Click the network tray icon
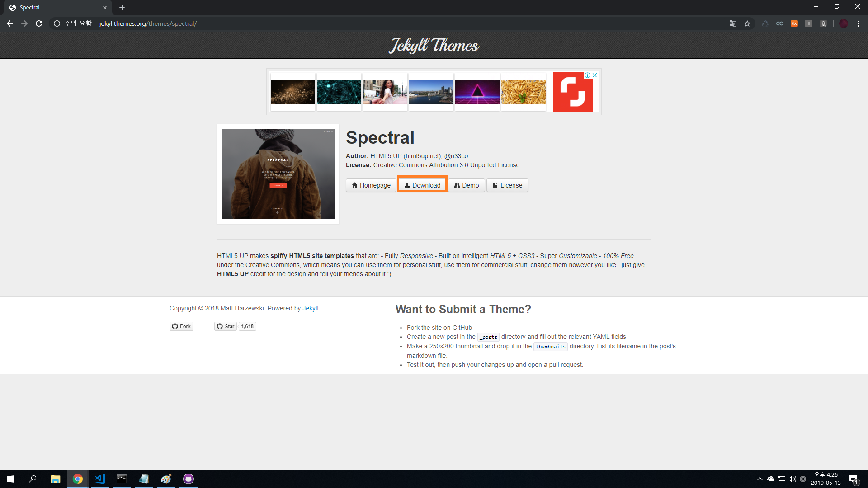This screenshot has width=868, height=488. tap(782, 479)
